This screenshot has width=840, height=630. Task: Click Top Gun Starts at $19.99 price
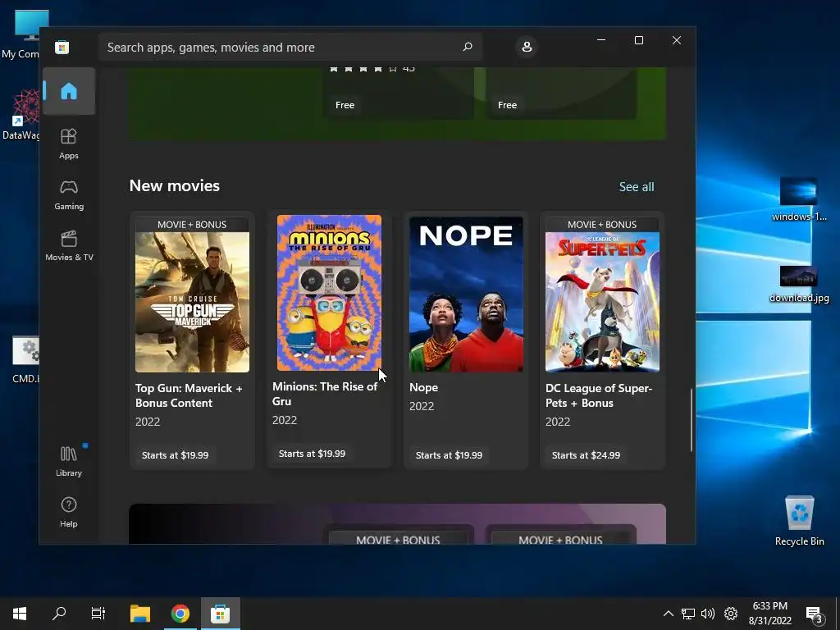coord(176,455)
